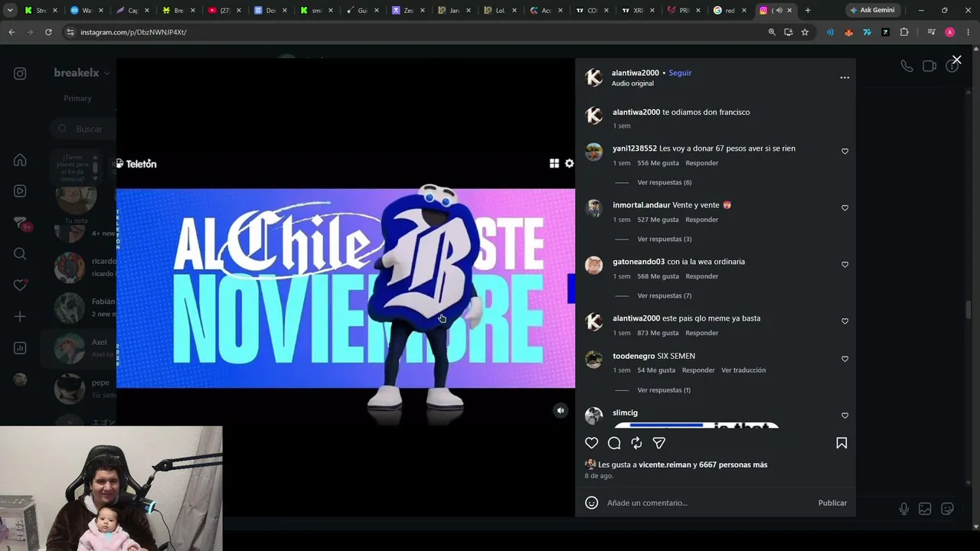
Task: Open messages icon with 9+ badge
Action: (x=21, y=223)
